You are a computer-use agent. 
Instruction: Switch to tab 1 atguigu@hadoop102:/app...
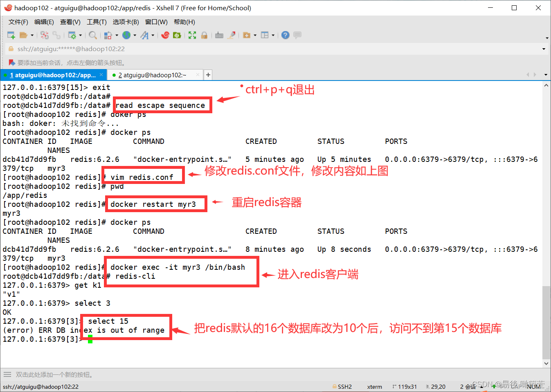(x=53, y=75)
